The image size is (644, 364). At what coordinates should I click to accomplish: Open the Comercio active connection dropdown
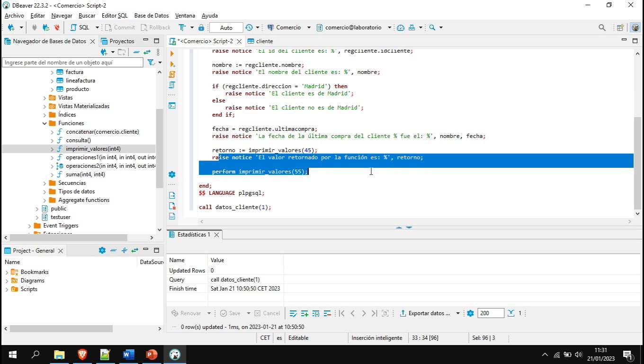click(309, 27)
